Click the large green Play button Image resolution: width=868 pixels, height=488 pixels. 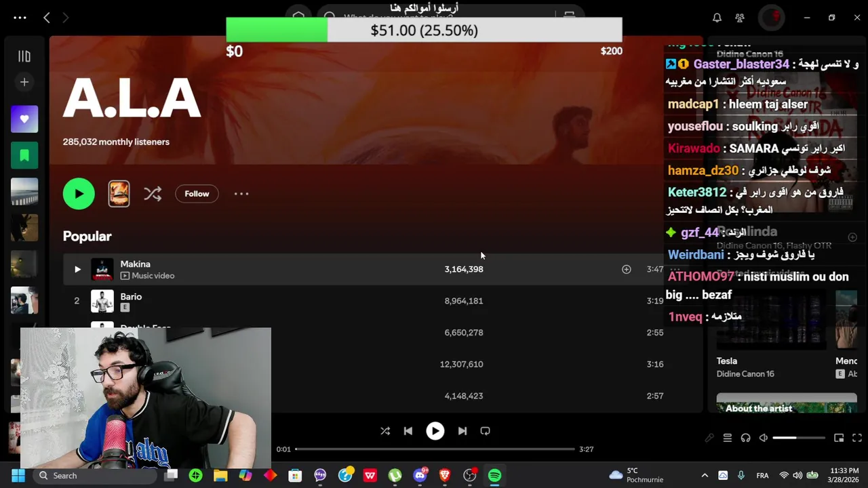[x=79, y=194]
